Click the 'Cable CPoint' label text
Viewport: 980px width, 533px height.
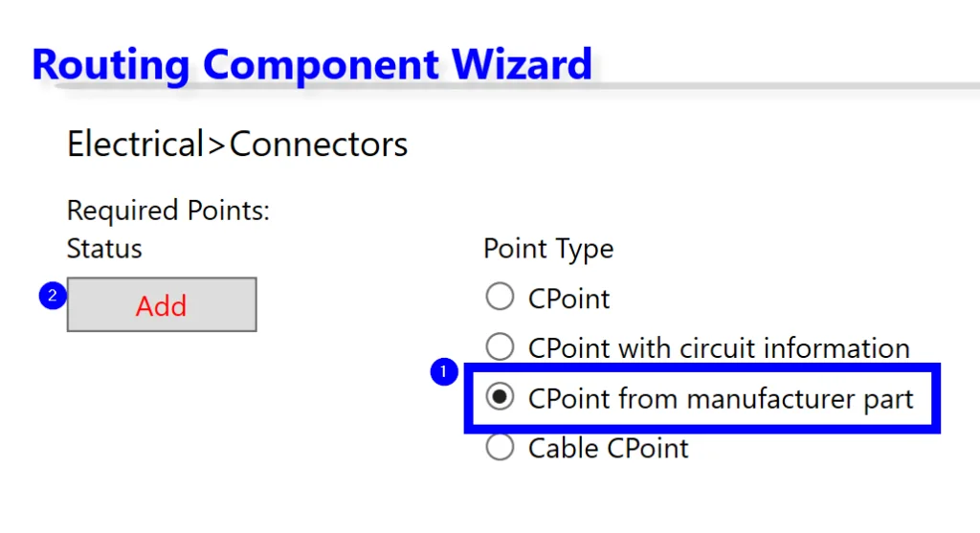608,448
